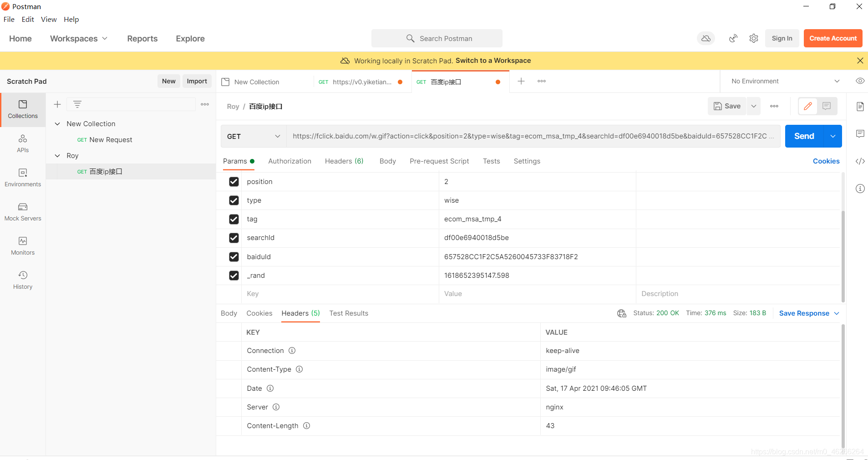Open the capture requests satellite icon

pyautogui.click(x=733, y=39)
